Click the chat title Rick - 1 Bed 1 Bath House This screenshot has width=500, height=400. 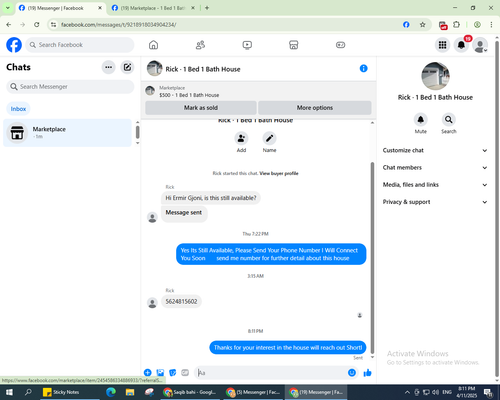click(x=203, y=69)
